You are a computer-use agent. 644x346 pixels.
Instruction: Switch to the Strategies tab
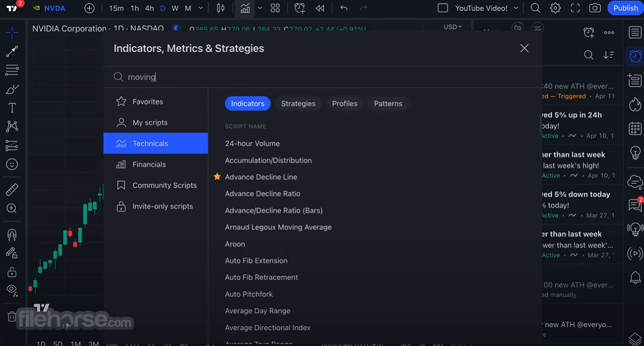(298, 104)
